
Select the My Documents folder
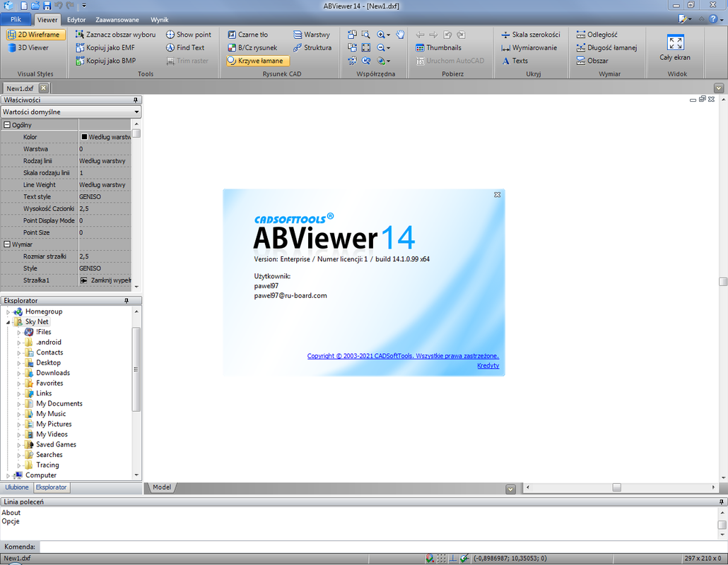click(59, 403)
